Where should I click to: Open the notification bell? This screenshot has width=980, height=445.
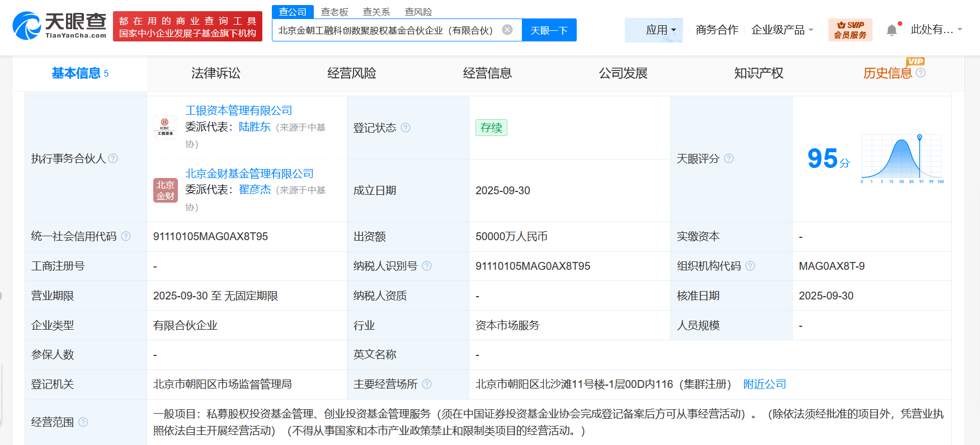pyautogui.click(x=892, y=30)
